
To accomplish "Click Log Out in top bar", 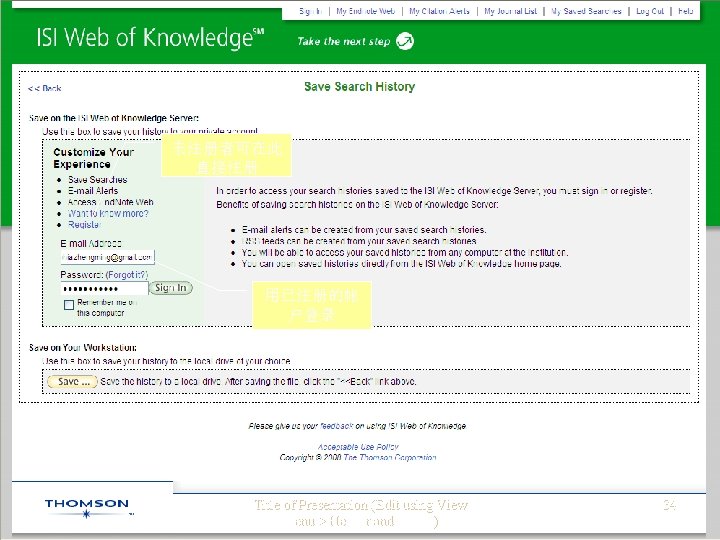I will [650, 11].
